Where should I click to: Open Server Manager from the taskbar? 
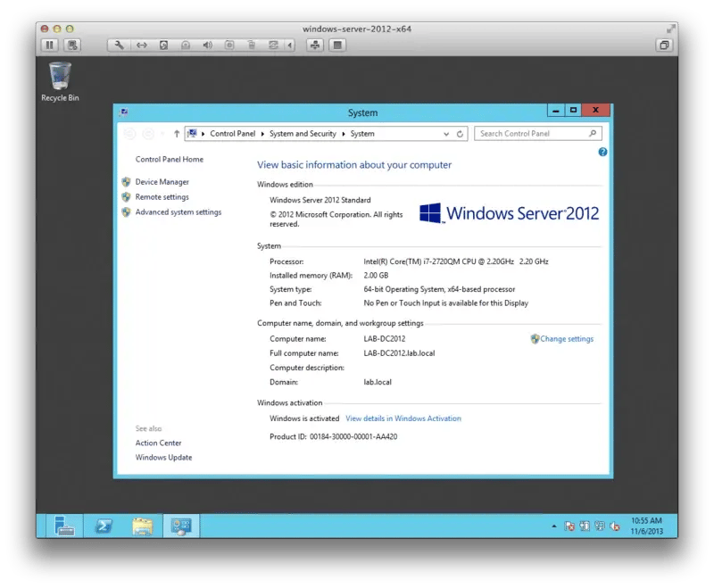[x=62, y=526]
